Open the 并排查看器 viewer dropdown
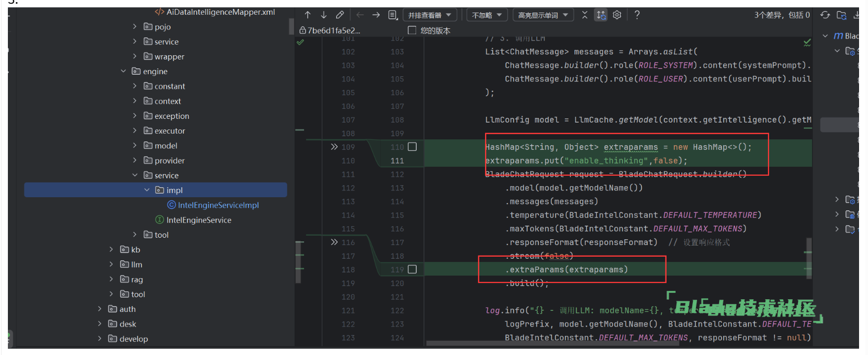The height and width of the screenshot is (355, 868). 429,15
